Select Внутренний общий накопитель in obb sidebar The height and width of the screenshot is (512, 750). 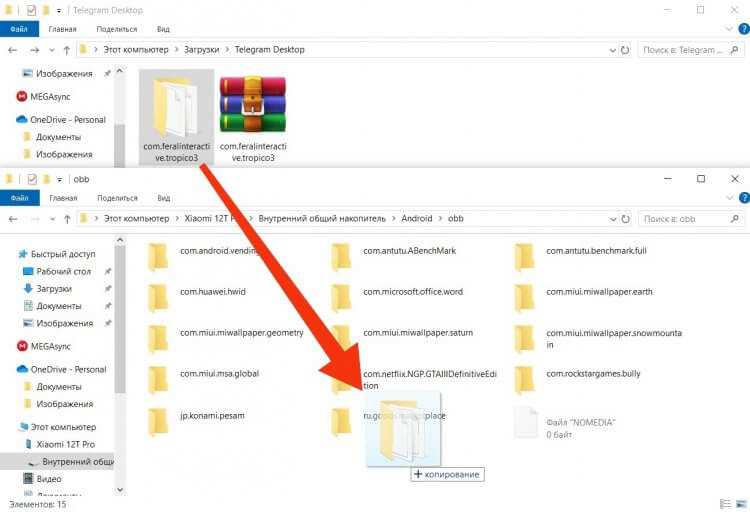pos(57,462)
